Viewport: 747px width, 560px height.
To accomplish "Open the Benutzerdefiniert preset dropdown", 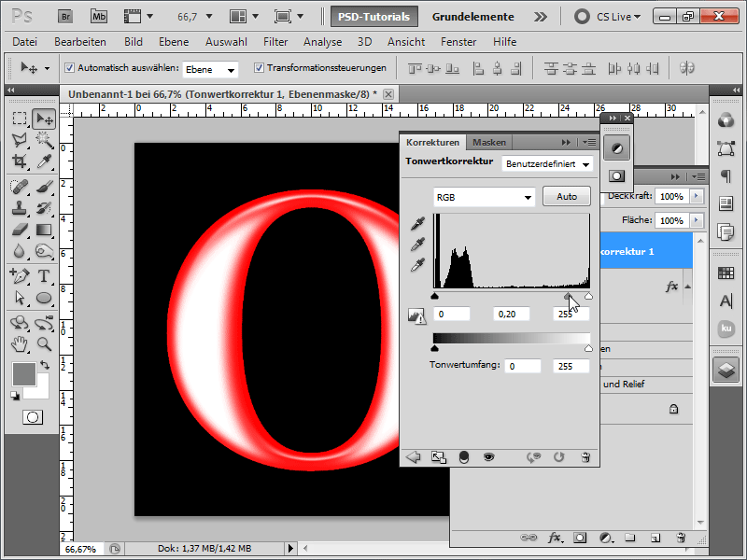I will (547, 164).
